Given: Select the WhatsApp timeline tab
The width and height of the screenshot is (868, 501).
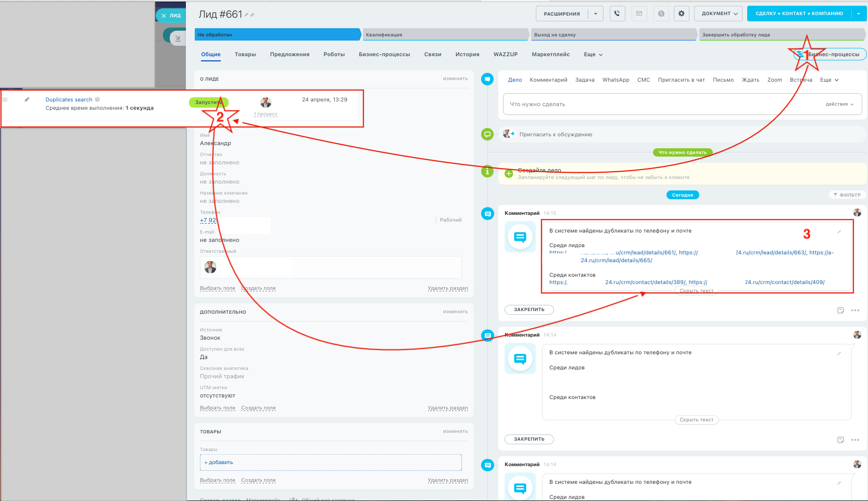Looking at the screenshot, I should click(615, 80).
